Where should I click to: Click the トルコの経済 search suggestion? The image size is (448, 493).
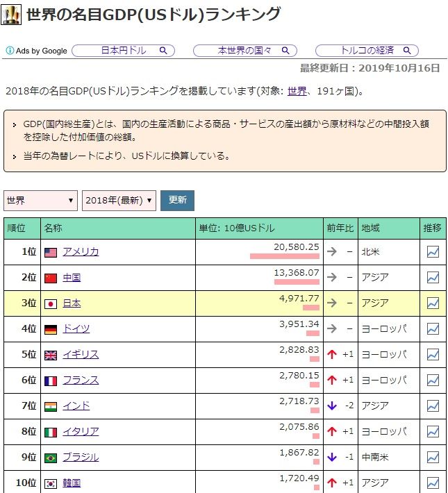(x=367, y=51)
